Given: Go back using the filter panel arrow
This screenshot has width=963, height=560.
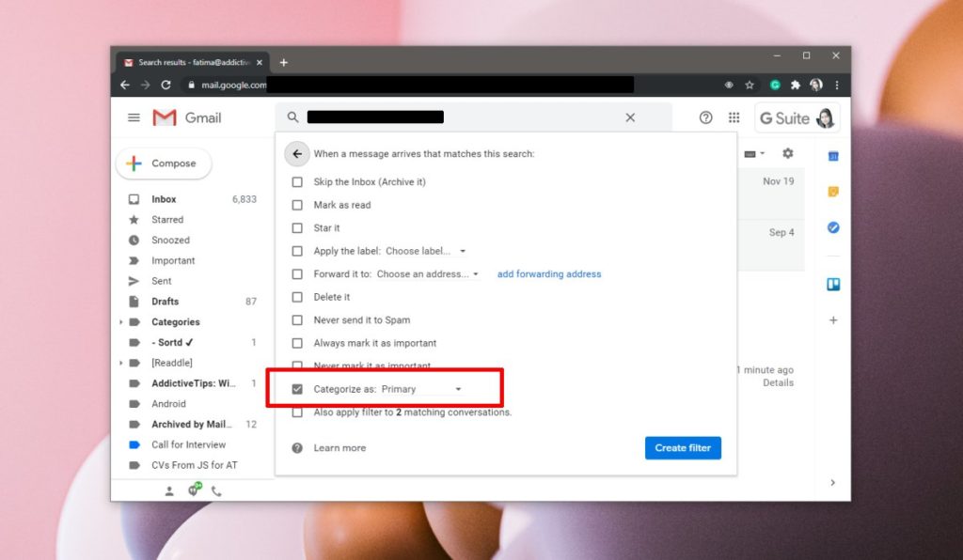Looking at the screenshot, I should point(297,153).
